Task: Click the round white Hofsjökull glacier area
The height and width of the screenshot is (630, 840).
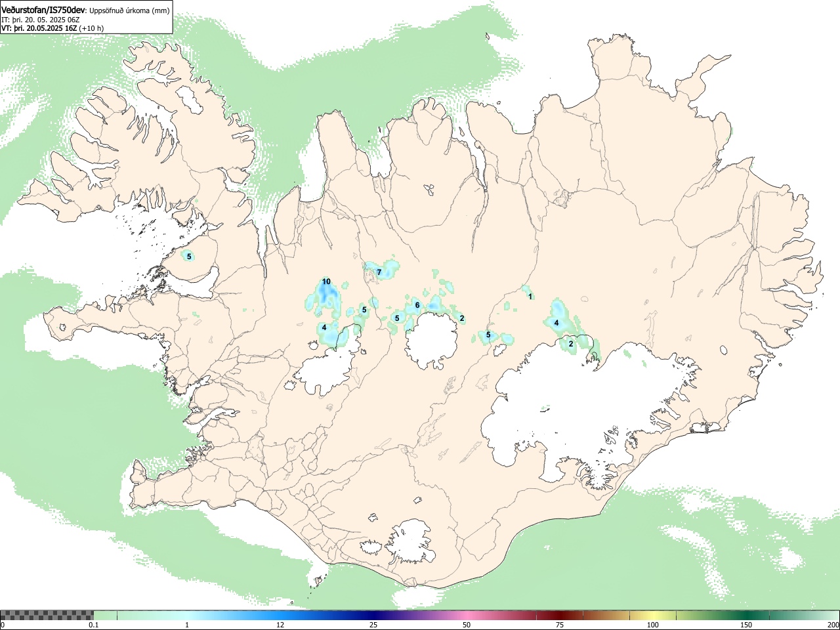Action: click(431, 340)
